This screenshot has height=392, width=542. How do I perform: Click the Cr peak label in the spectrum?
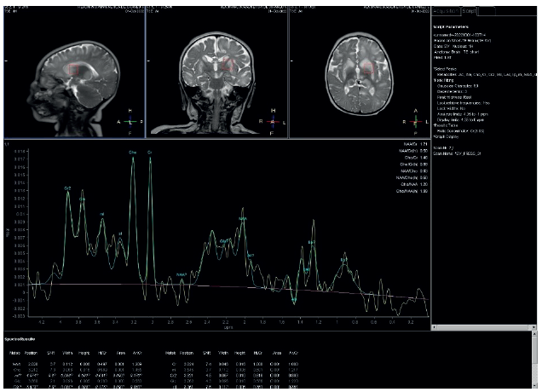click(x=151, y=151)
